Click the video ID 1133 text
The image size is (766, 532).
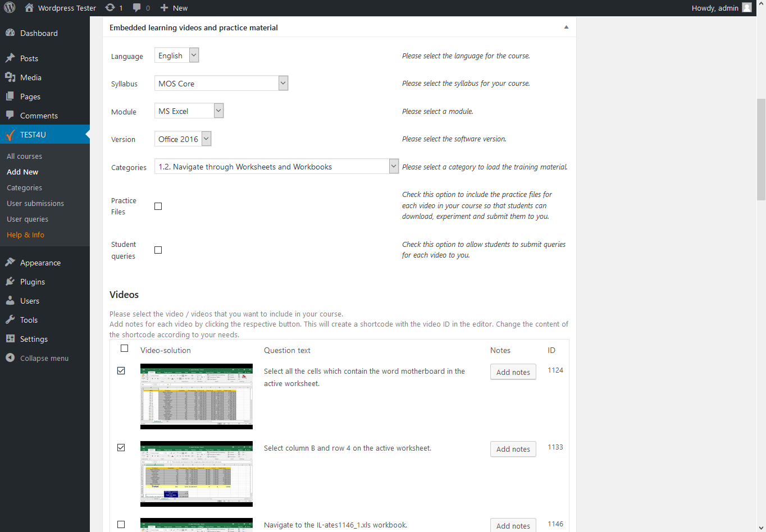pyautogui.click(x=555, y=447)
